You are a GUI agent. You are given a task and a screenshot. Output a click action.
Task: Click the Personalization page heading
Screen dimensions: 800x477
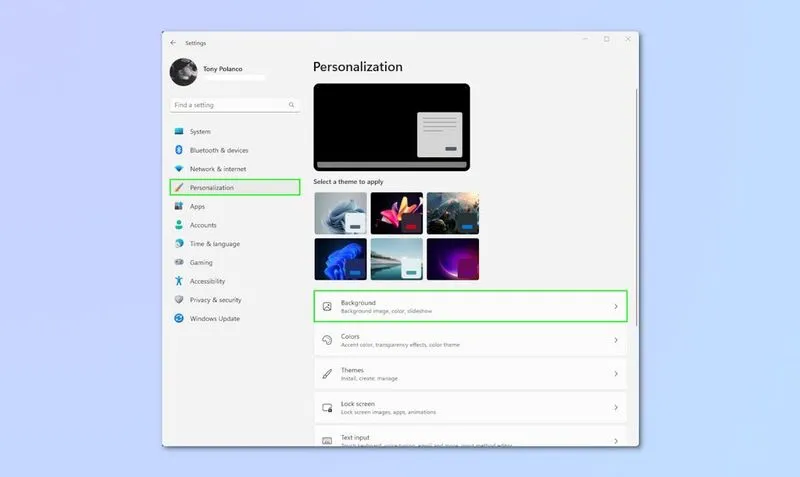point(358,67)
